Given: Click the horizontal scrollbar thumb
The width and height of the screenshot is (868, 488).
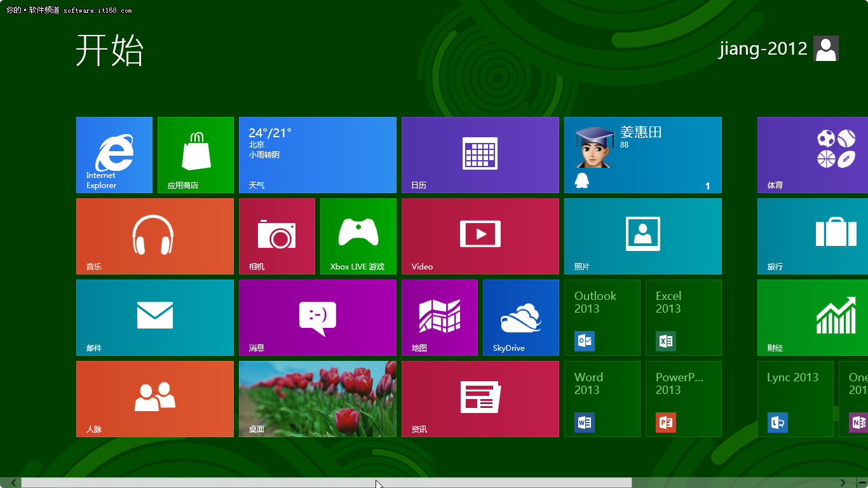Looking at the screenshot, I should click(327, 483).
